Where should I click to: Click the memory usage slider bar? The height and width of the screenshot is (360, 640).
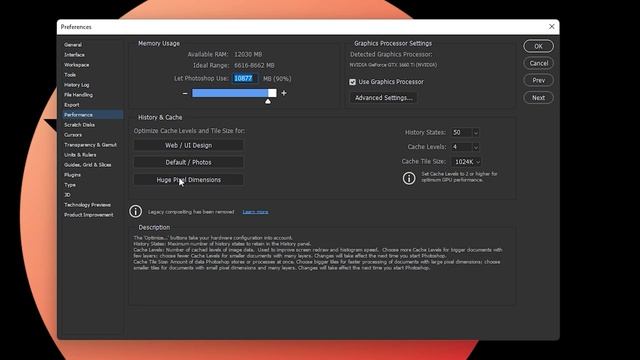(234, 93)
